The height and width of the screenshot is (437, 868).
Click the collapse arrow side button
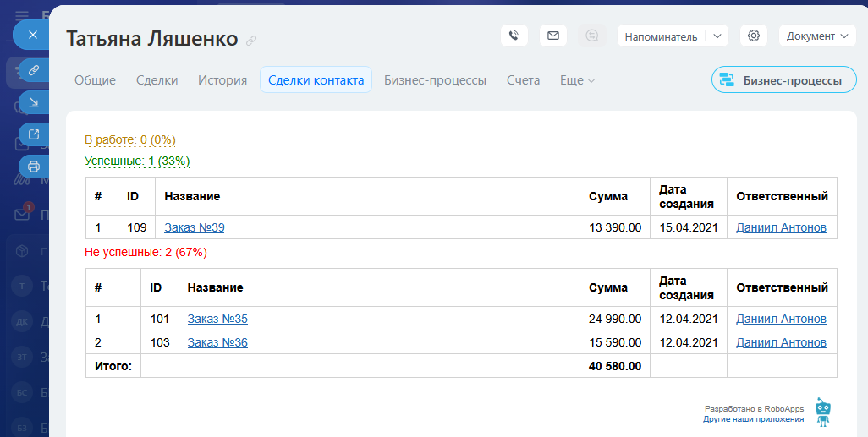tap(34, 101)
